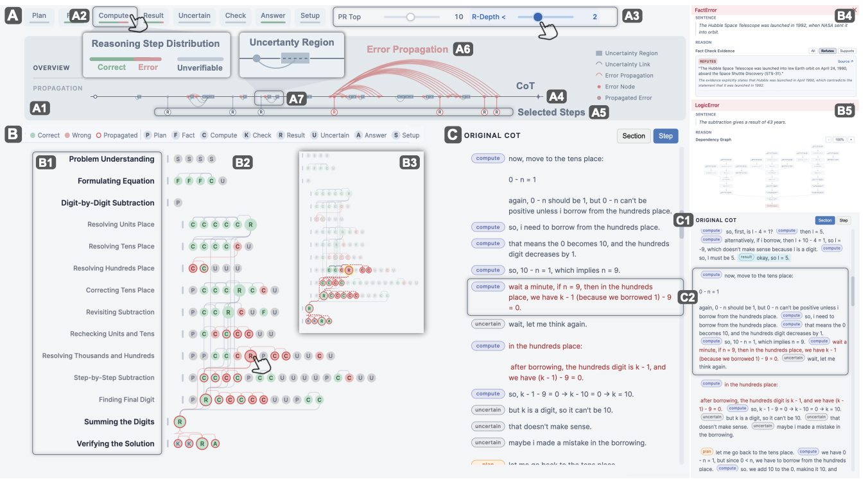Viewport: 868px width, 480px height.
Task: Select the A node in Verifying the Solution row
Action: [x=216, y=443]
